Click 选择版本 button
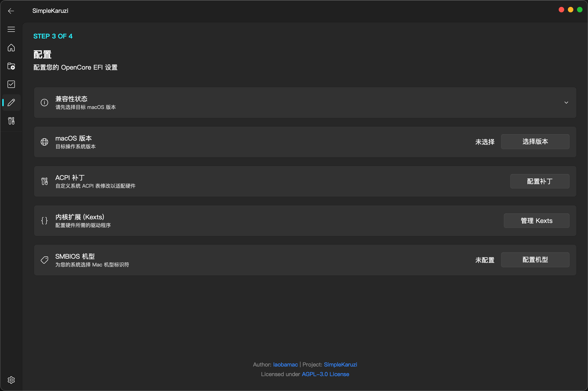This screenshot has width=588, height=391. 535,142
